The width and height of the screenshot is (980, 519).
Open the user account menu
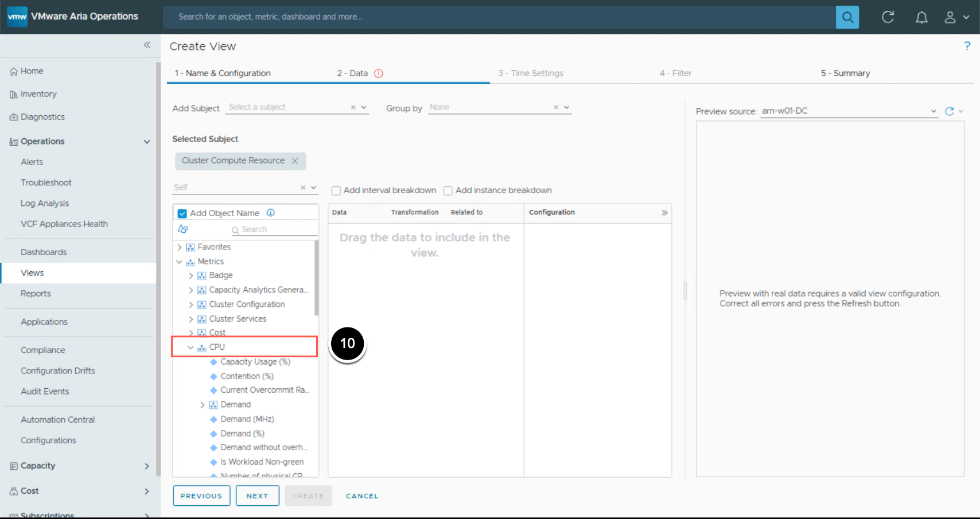(x=956, y=17)
